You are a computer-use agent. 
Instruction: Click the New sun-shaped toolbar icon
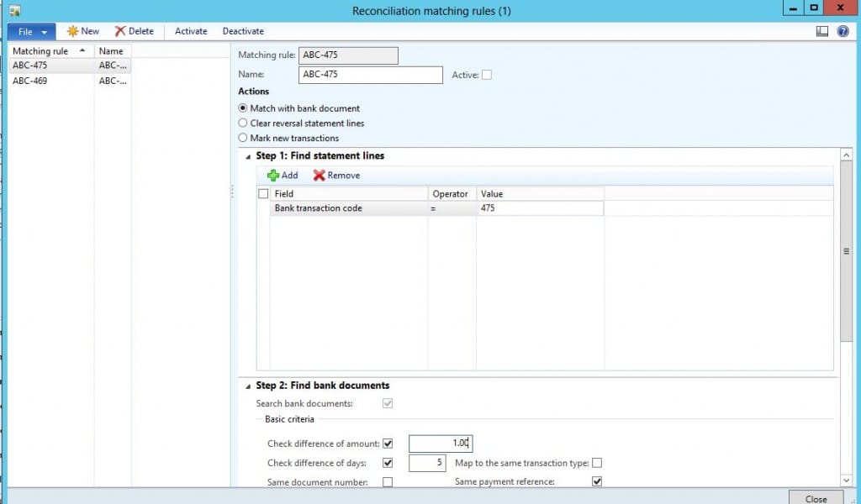71,31
